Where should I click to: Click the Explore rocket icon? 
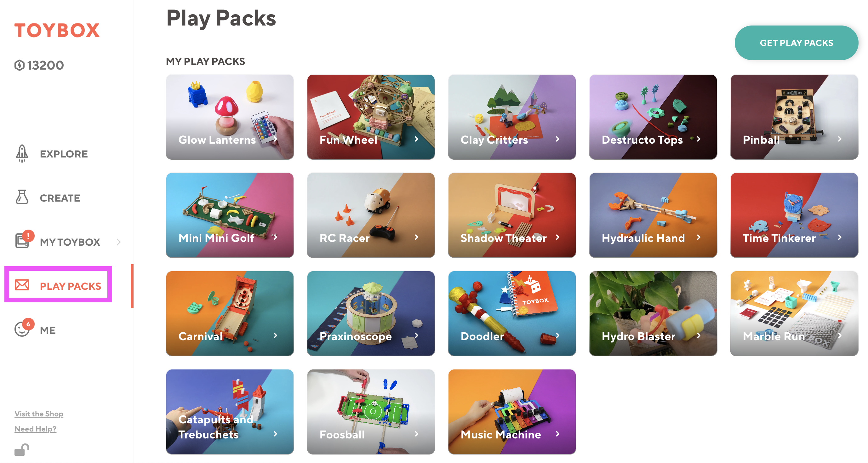tap(22, 154)
